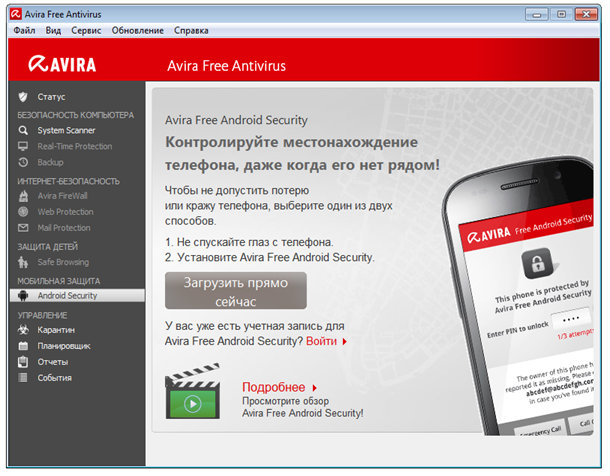Close the Avira Free Antivirus window
The image size is (610, 476).
pos(586,15)
